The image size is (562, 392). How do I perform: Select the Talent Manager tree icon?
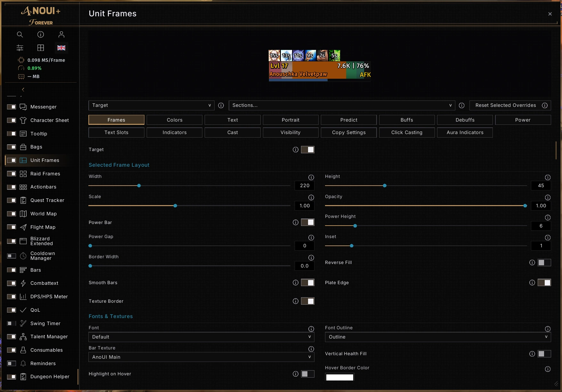23,337
